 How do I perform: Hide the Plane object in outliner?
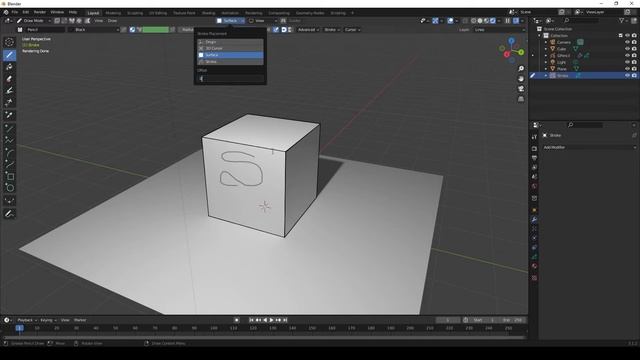pyautogui.click(x=627, y=69)
